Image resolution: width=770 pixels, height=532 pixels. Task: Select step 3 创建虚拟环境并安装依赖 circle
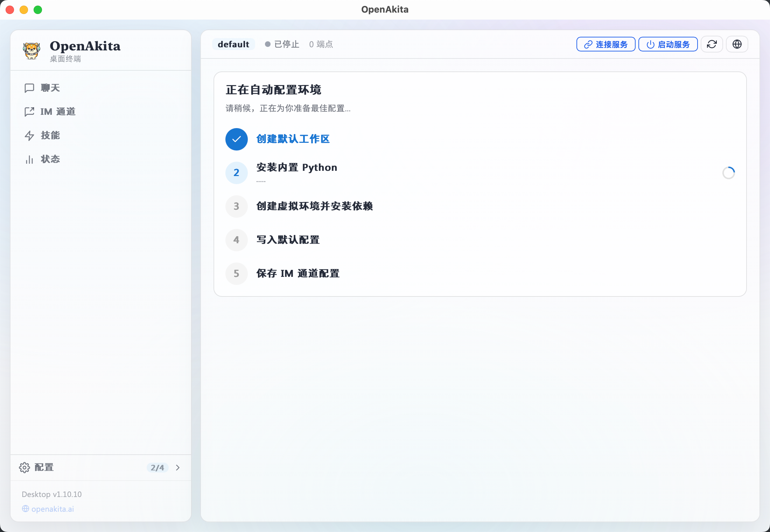(x=236, y=206)
